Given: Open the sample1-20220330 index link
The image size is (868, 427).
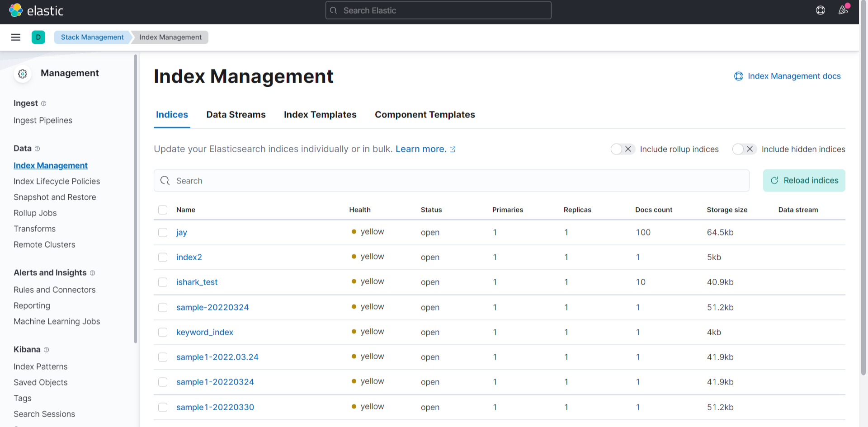Looking at the screenshot, I should (215, 407).
